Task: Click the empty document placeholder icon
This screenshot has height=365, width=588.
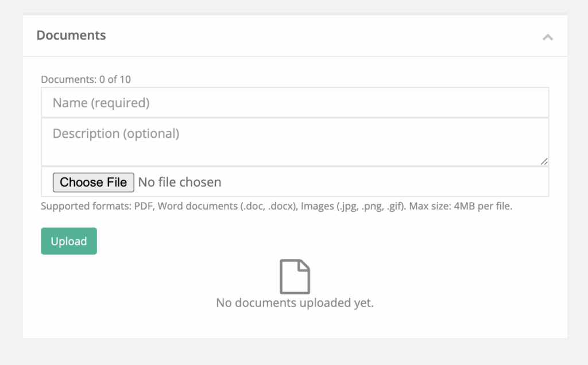Action: point(295,277)
